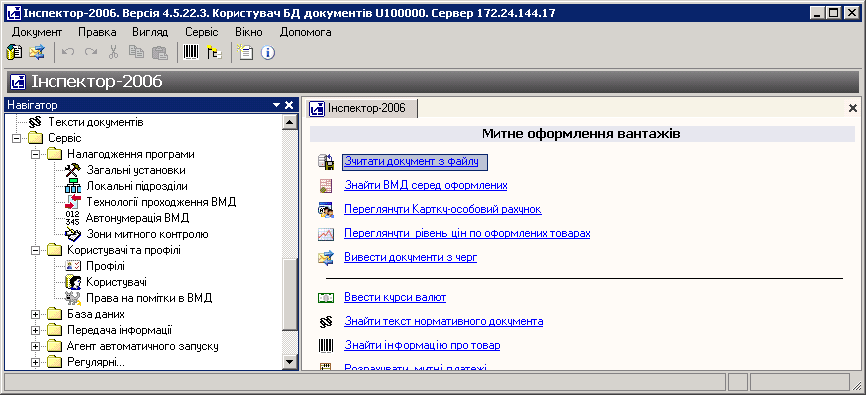Select the Локальні підрозділи text label

point(137,186)
